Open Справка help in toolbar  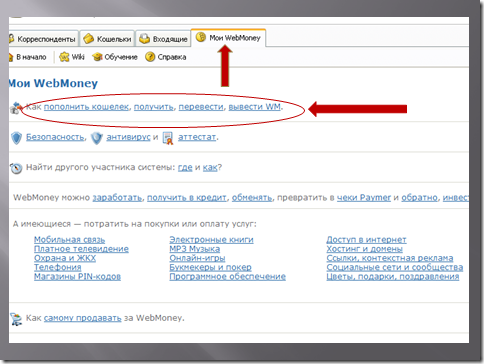[x=166, y=57]
